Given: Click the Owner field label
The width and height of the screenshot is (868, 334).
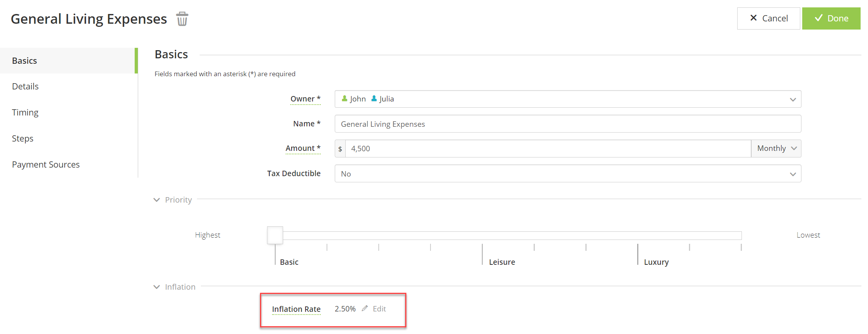Looking at the screenshot, I should [x=306, y=99].
